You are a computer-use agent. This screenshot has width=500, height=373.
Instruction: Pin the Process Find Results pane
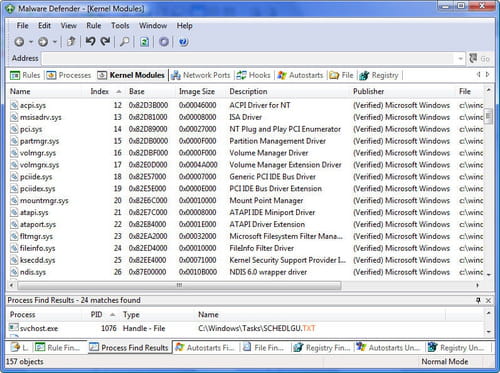(478, 300)
